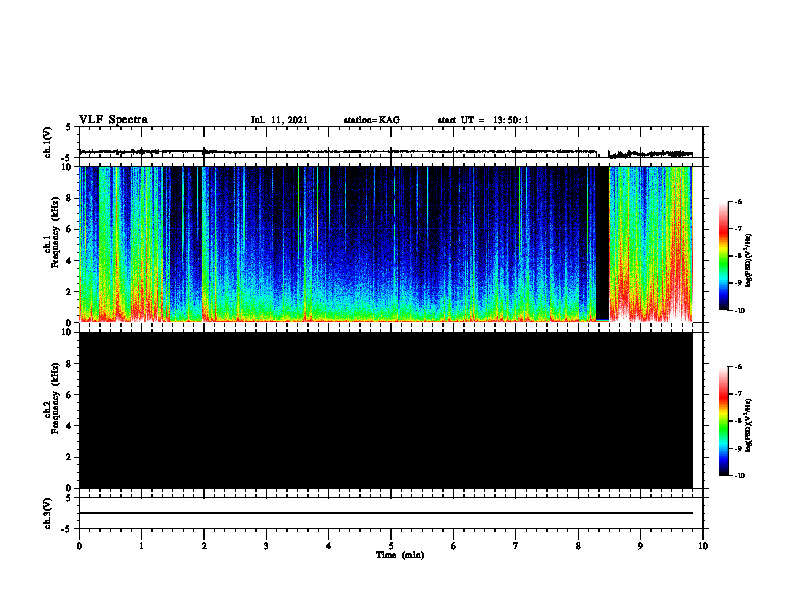Click the "-10" label on the ch.2 colorbar
Viewport: 792px width, 612px height.
tap(739, 476)
